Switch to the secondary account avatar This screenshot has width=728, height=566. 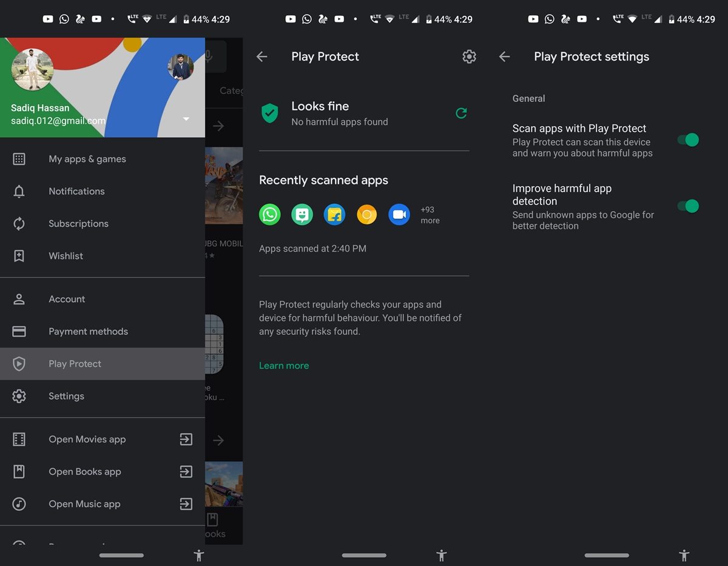(x=181, y=67)
